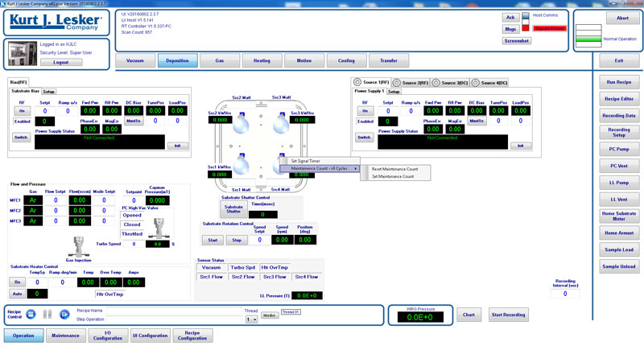Click the logged-in user thumbnail image
644x346 pixels.
point(23,54)
